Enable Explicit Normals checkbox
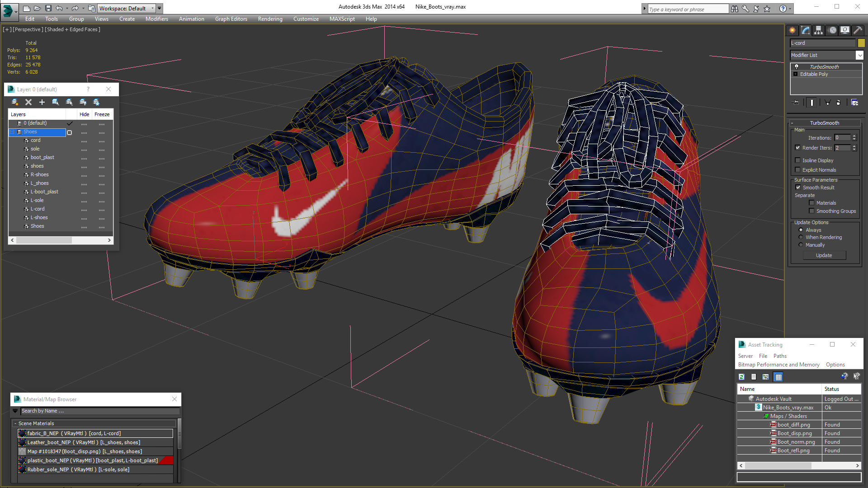Viewport: 868px width, 488px height. tap(798, 170)
